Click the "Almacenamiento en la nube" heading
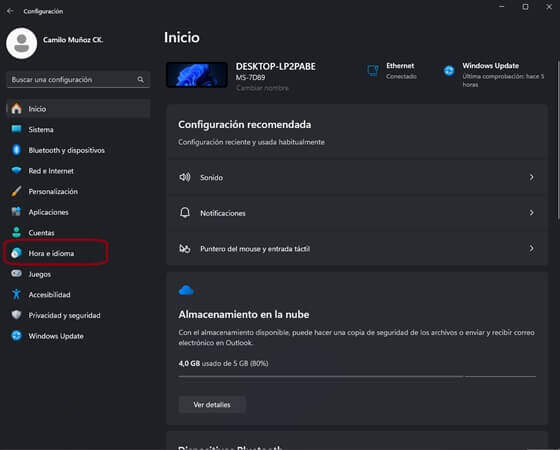560x450 pixels. pyautogui.click(x=244, y=315)
